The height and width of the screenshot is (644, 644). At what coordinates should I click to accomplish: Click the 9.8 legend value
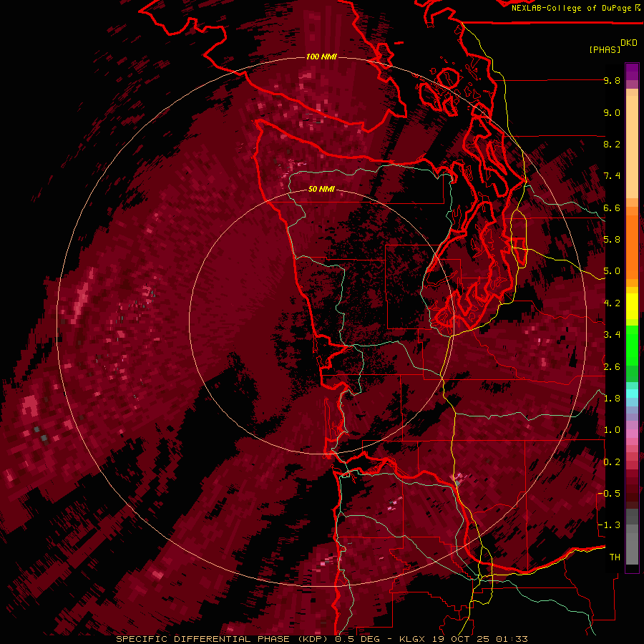coord(612,81)
